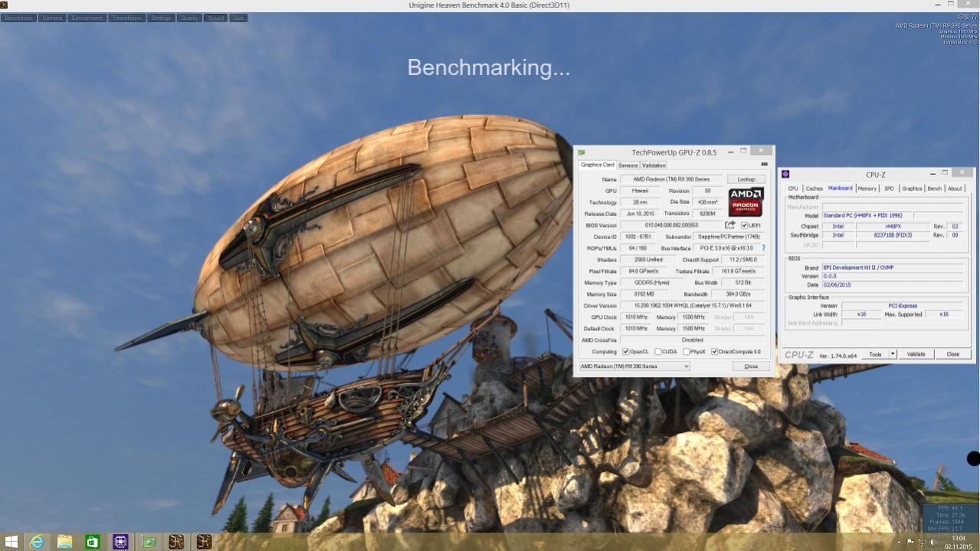Toggle the CUDA checkbox
The width and height of the screenshot is (980, 551).
coord(657,352)
